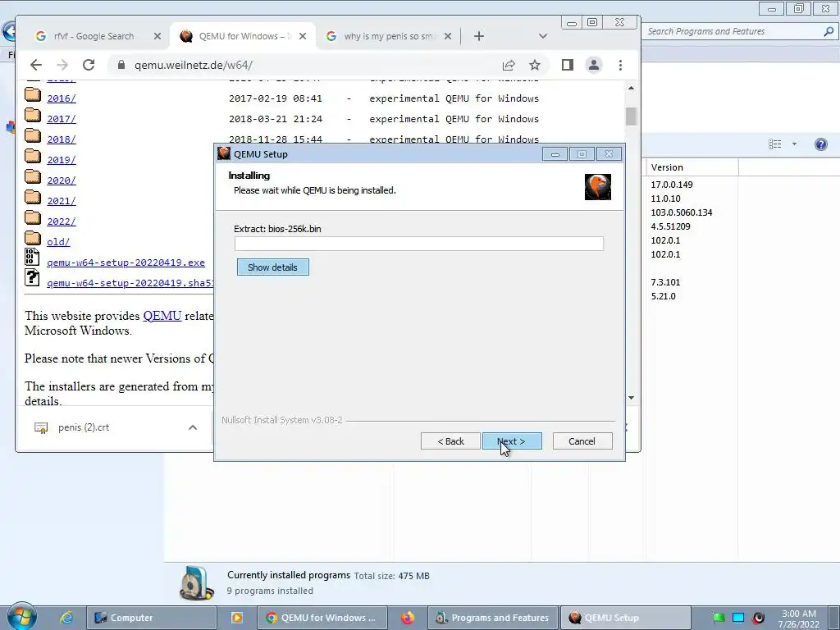Open the Computer taskbar button
The image size is (840, 630).
click(x=151, y=618)
